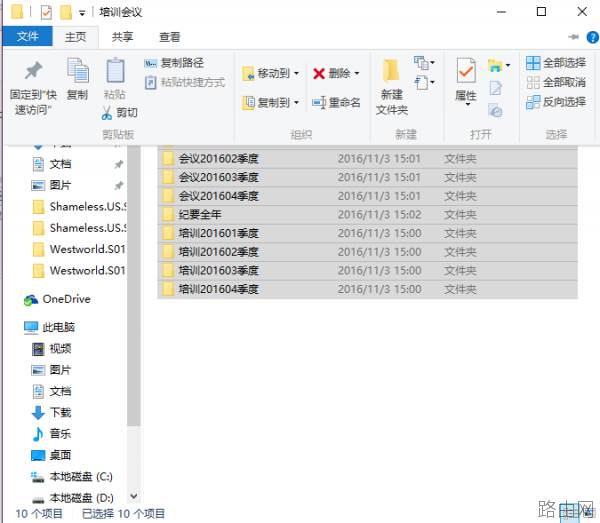Click the history icon in 打开 group
The height and width of the screenshot is (523, 600).
[x=495, y=111]
